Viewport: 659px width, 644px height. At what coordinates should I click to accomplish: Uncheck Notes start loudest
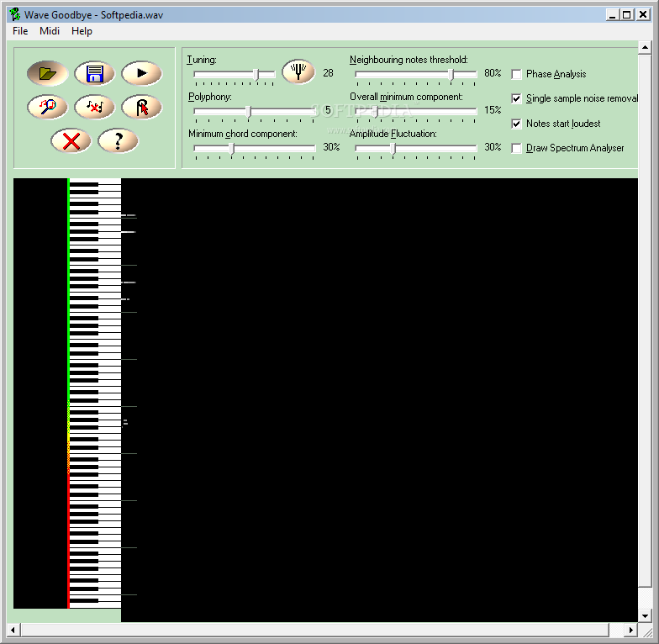click(516, 124)
